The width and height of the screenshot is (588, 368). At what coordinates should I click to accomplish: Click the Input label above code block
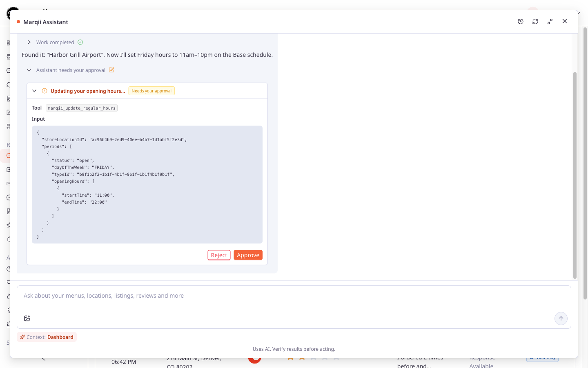tap(38, 119)
